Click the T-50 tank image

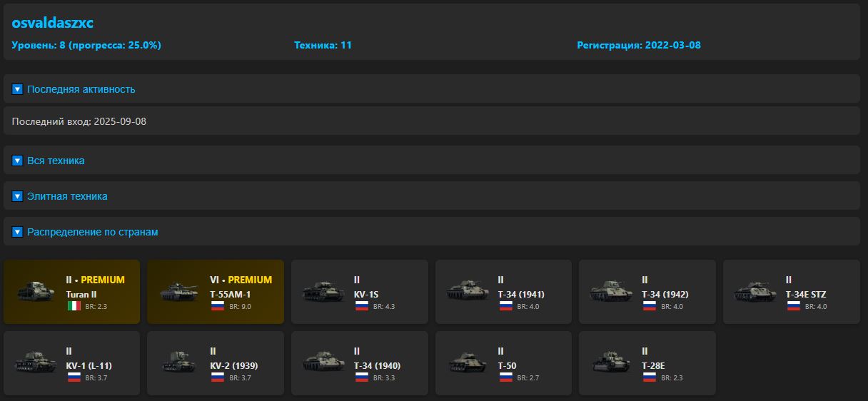click(x=467, y=363)
